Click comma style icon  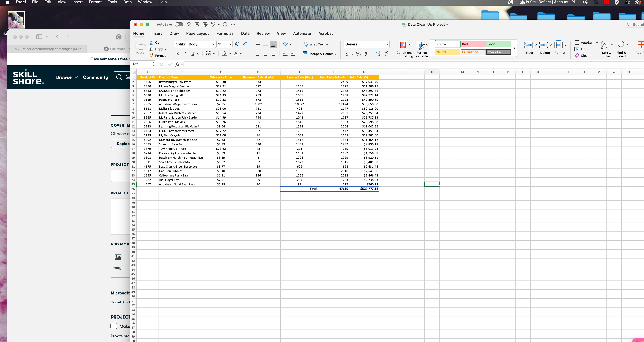tap(366, 54)
